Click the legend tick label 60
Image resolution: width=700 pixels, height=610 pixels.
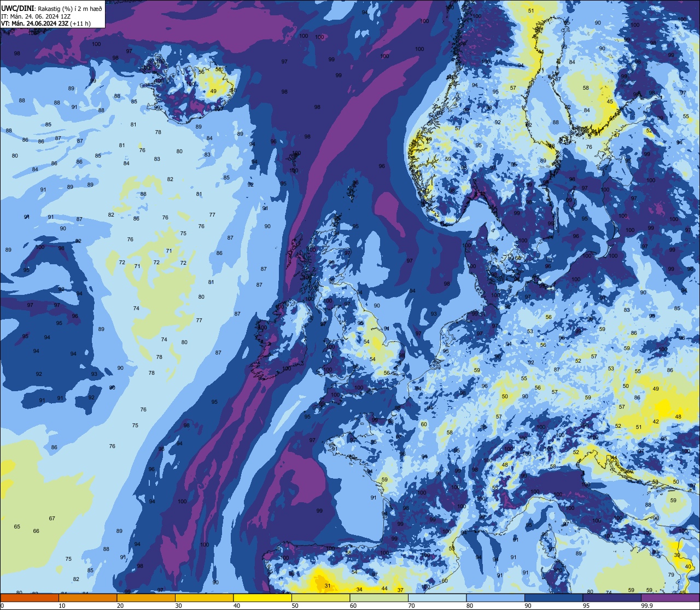(x=353, y=606)
